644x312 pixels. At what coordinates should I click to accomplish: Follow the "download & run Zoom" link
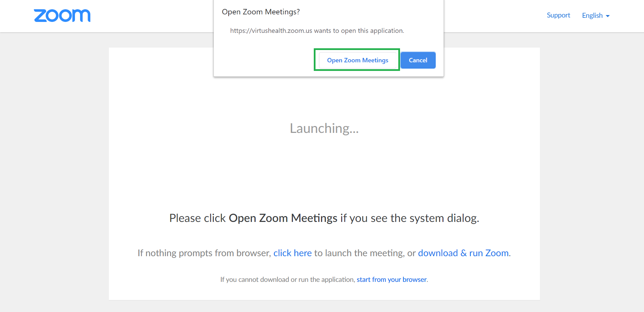tap(463, 253)
